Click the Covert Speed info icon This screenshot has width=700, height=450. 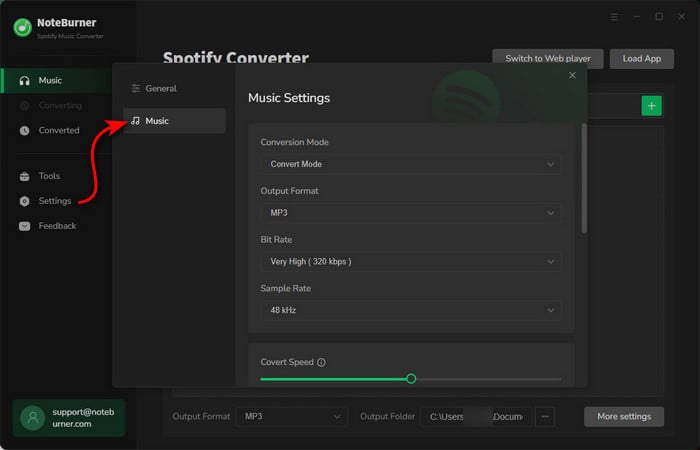(321, 362)
